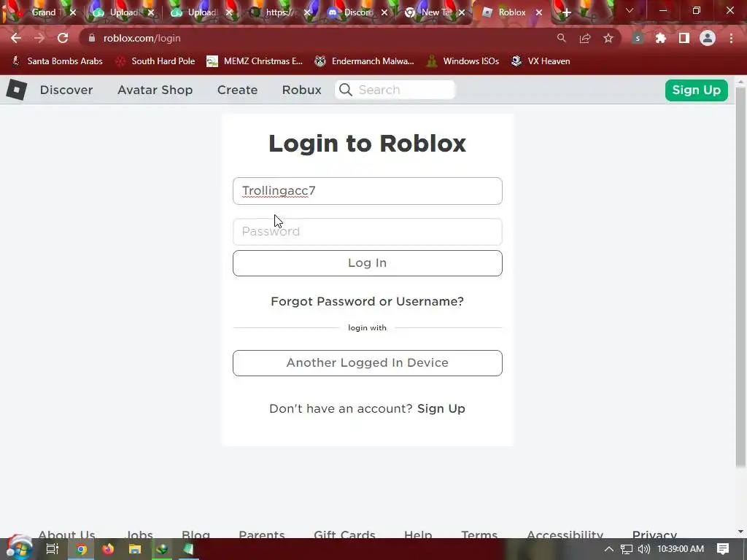Open the Create nav link
This screenshot has width=747, height=560.
(x=237, y=90)
